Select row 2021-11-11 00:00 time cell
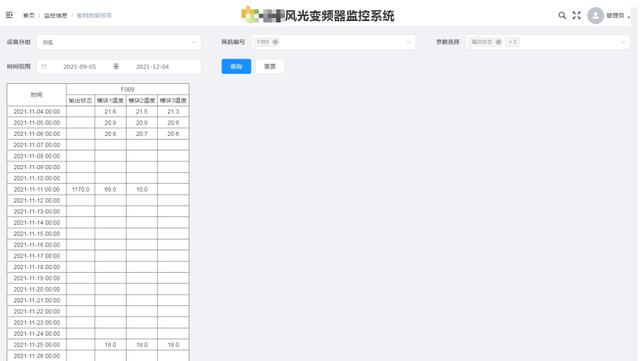 37,189
